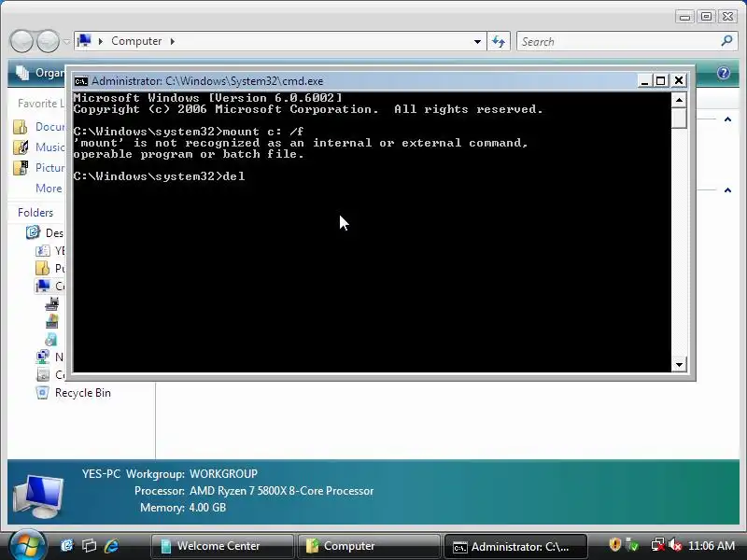Click the Computer icon in address bar
The height and width of the screenshot is (560, 747).
click(x=84, y=41)
